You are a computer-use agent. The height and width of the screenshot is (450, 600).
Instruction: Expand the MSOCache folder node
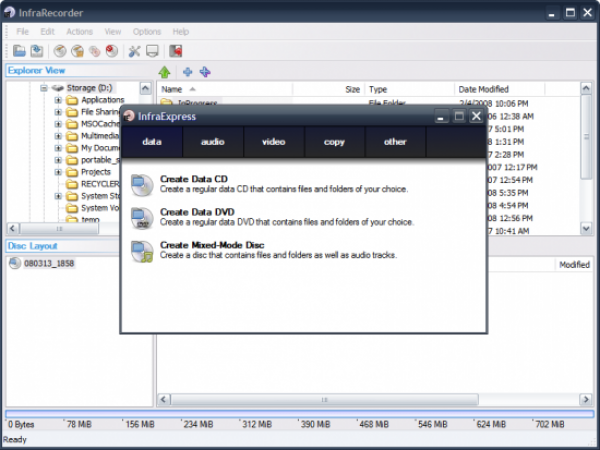[x=58, y=124]
